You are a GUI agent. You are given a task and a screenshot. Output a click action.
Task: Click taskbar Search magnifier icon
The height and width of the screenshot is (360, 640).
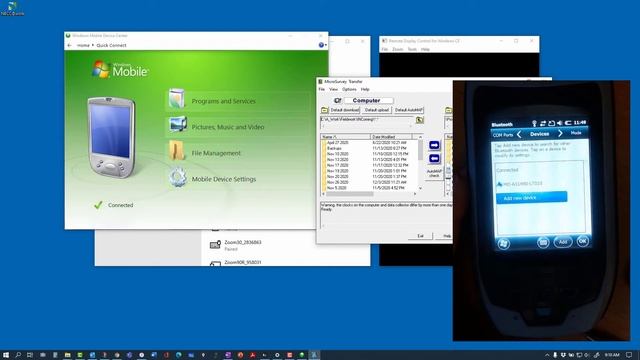pyautogui.click(x=18, y=355)
